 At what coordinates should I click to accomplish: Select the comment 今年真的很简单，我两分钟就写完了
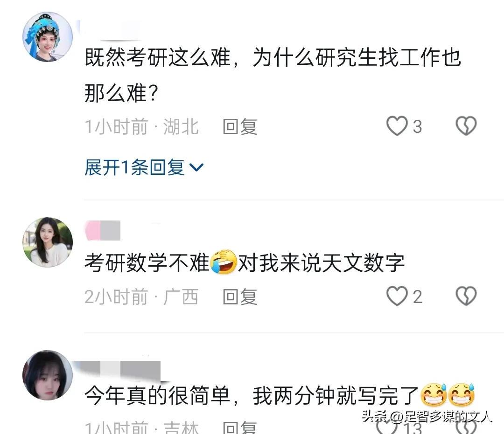(252, 395)
